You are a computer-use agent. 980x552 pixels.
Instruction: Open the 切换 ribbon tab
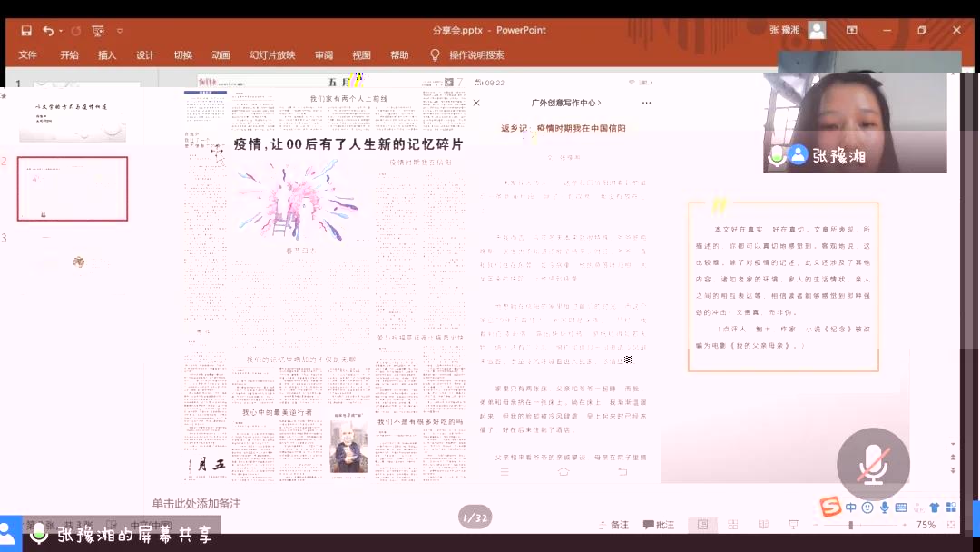183,55
